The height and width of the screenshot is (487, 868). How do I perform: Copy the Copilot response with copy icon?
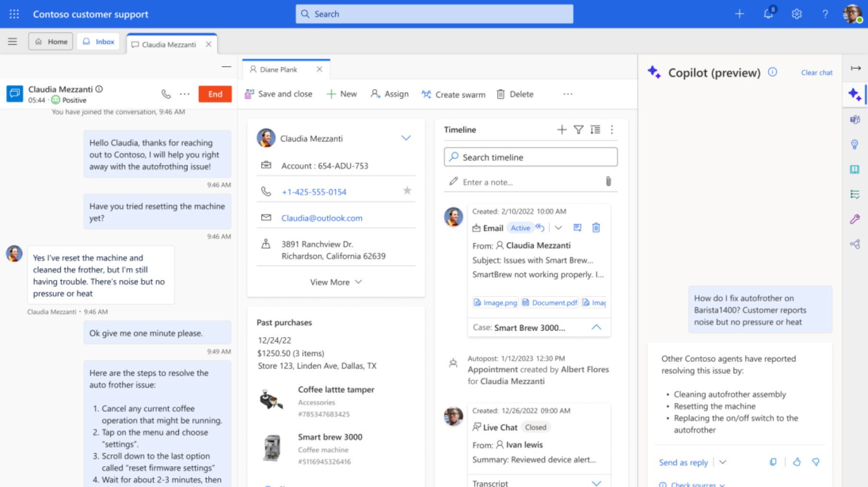773,462
